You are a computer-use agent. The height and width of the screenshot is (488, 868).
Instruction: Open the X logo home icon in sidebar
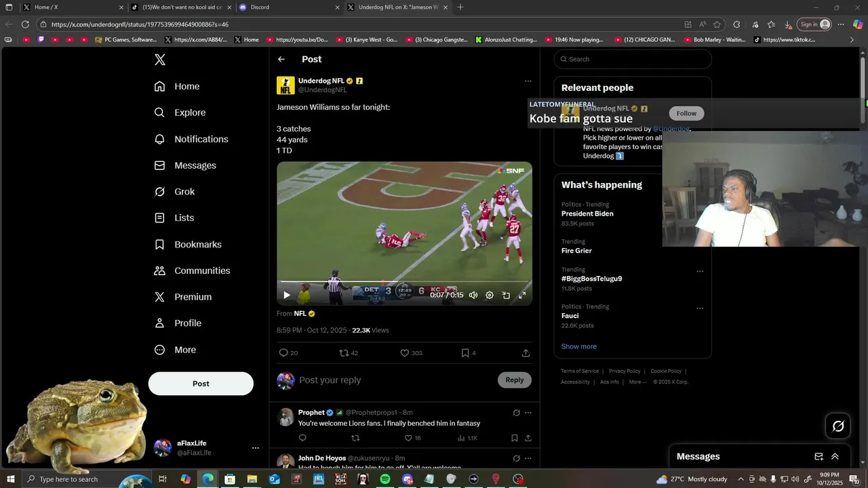click(x=159, y=60)
